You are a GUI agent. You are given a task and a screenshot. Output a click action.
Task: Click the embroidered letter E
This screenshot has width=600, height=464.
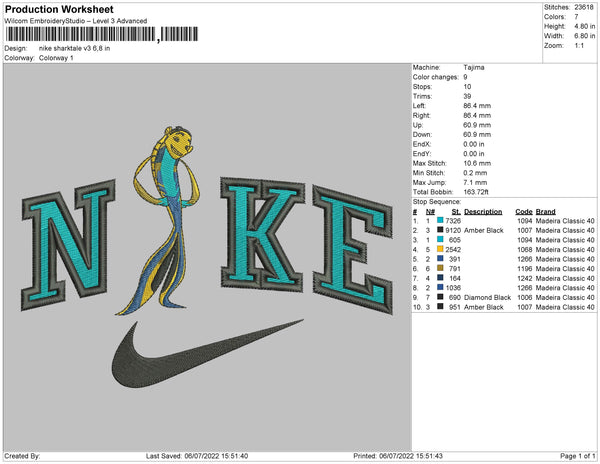point(353,249)
